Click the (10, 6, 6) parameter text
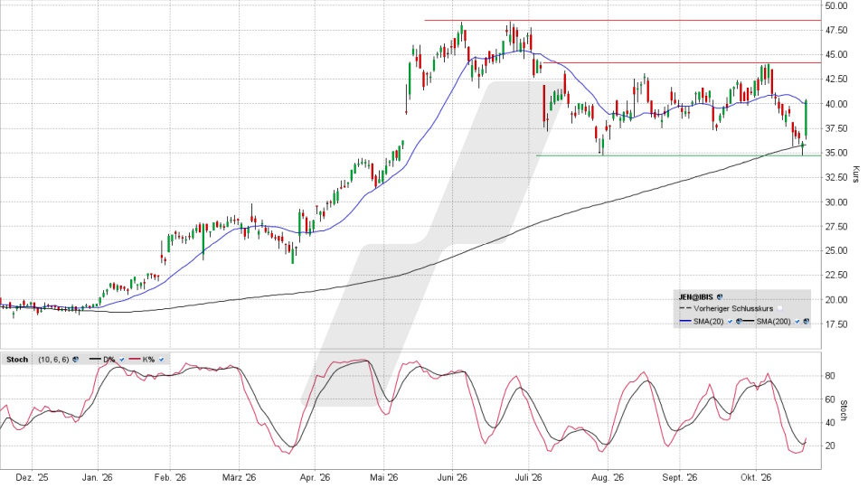This screenshot has width=868, height=488. click(53, 360)
